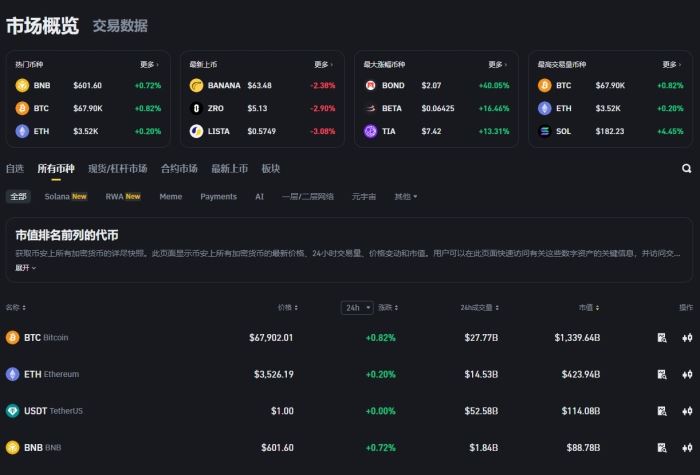Click the USDT Tether logo icon
Viewport: 700px width, 475px height.
13,411
